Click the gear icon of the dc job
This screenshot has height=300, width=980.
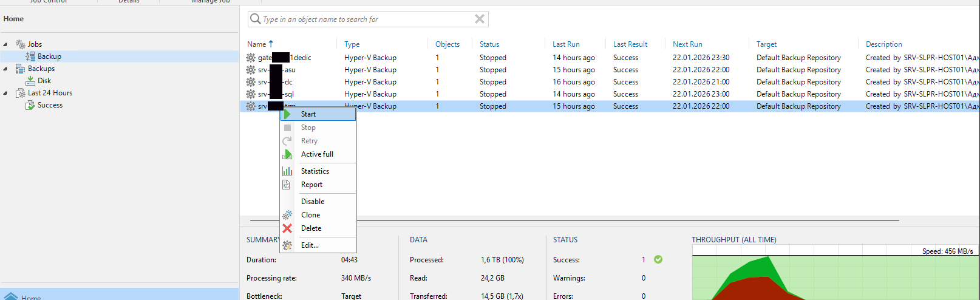click(251, 82)
